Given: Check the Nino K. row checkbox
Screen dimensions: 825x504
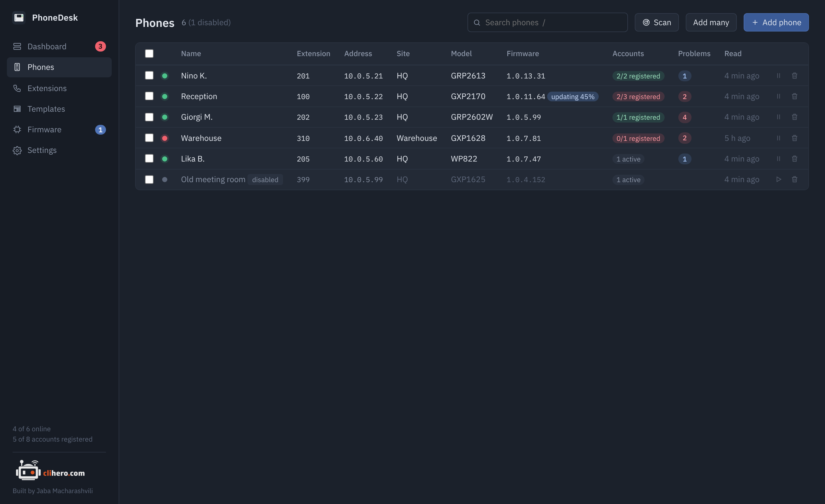Looking at the screenshot, I should 149,75.
